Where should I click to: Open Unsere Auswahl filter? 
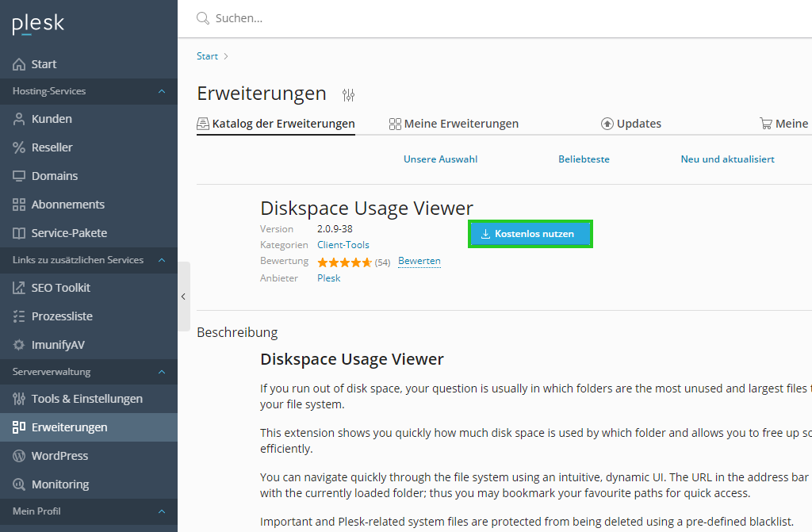point(441,159)
